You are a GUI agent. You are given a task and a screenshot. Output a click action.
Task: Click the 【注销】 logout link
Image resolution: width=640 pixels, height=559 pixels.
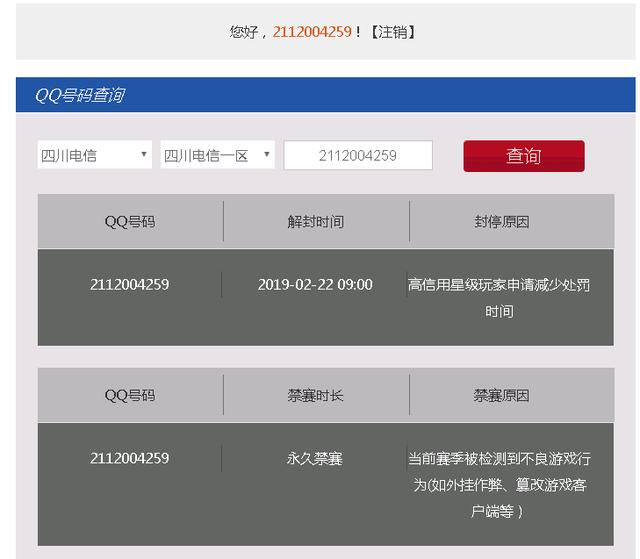click(393, 32)
